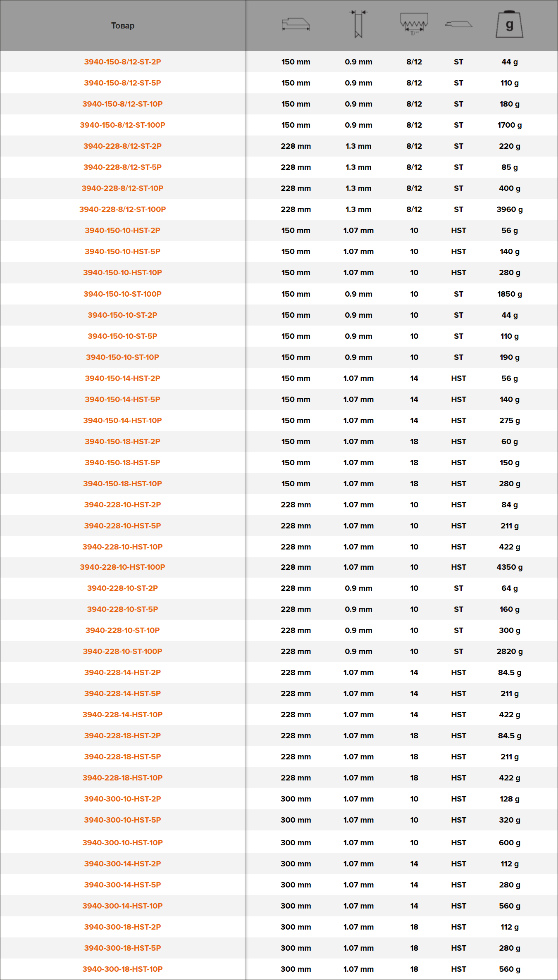This screenshot has width=558, height=980.
Task: Open product 3940-228-18-HST-10P link
Action: [x=123, y=778]
